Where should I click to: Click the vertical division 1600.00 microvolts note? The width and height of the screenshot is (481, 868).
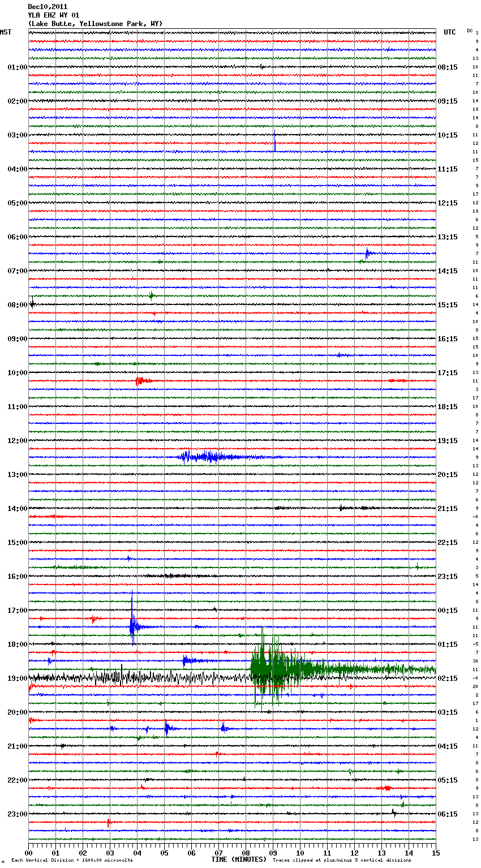coord(72,861)
